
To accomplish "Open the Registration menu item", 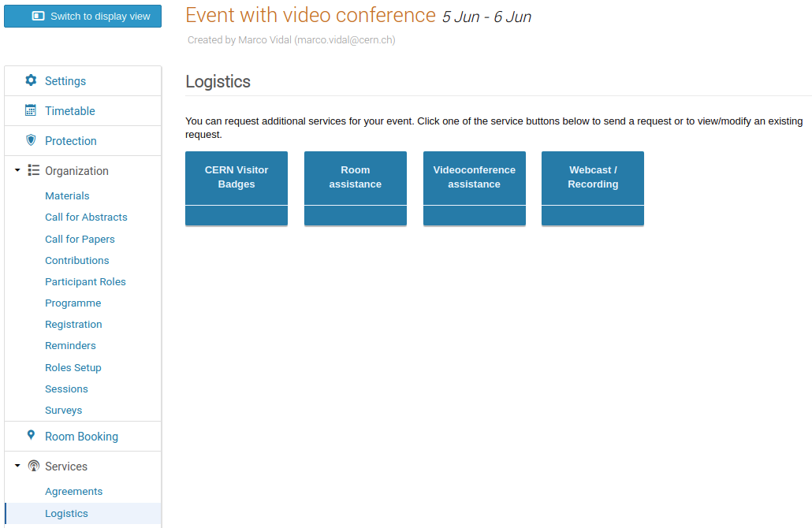I will coord(73,324).
